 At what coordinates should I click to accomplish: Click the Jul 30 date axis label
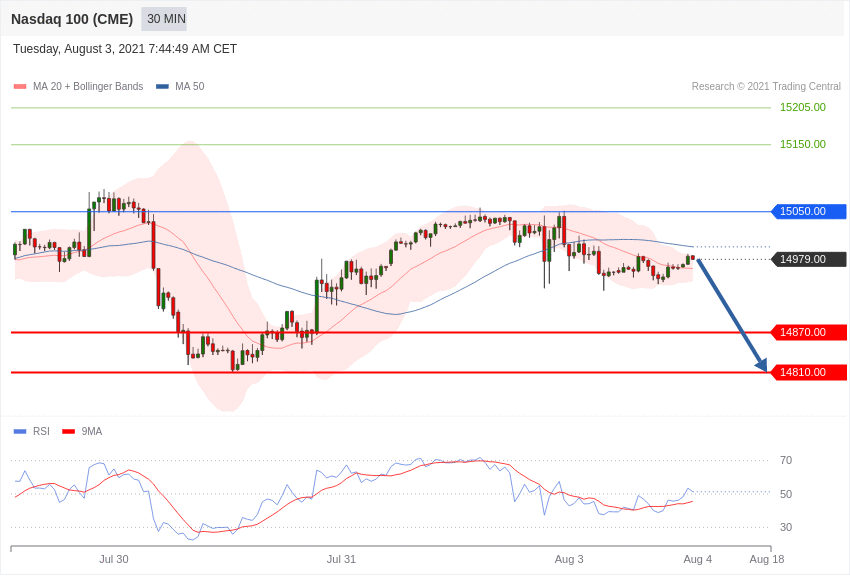[x=114, y=559]
